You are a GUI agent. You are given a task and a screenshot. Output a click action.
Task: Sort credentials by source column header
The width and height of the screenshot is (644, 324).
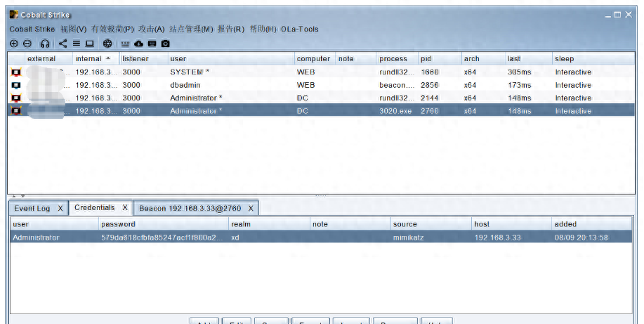coord(431,224)
